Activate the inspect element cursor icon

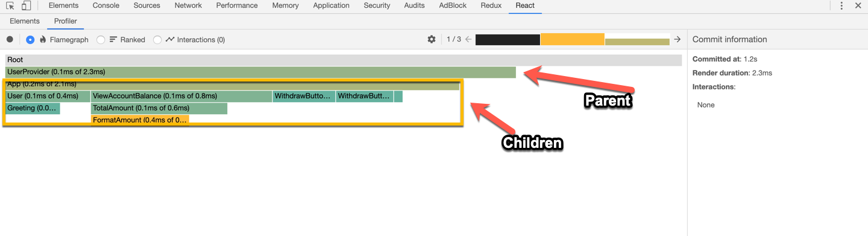coord(10,6)
